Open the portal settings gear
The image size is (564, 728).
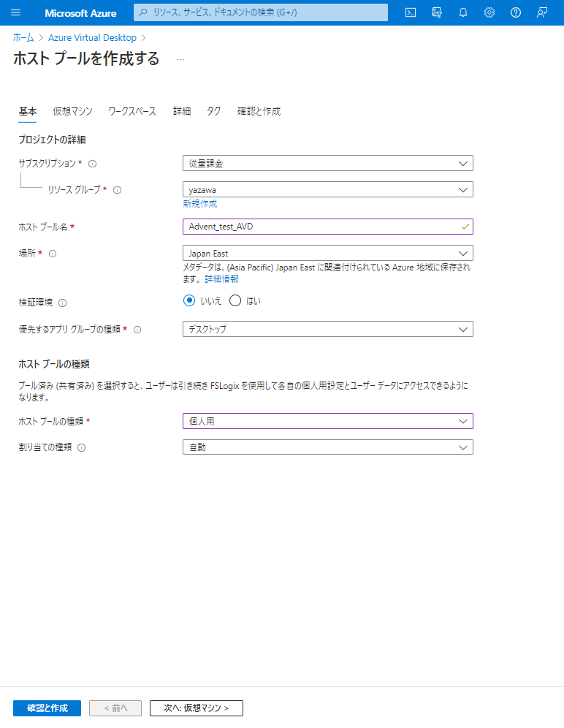[x=489, y=12]
